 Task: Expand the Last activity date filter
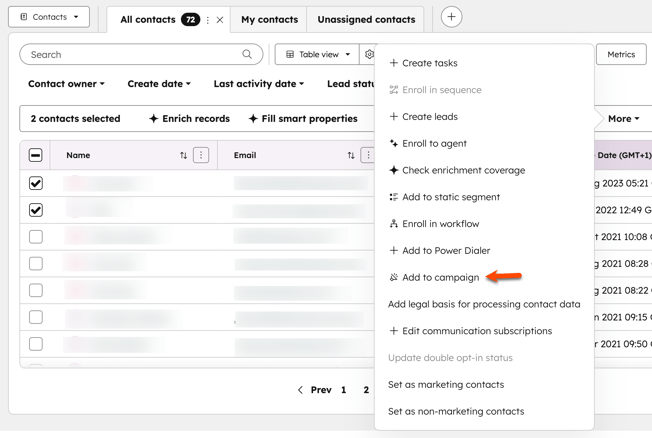(259, 84)
